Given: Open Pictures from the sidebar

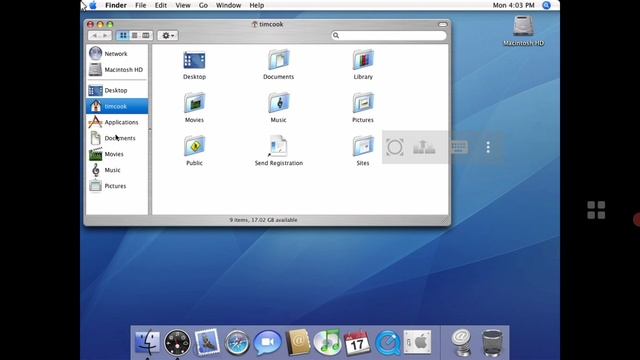Looking at the screenshot, I should point(117,186).
